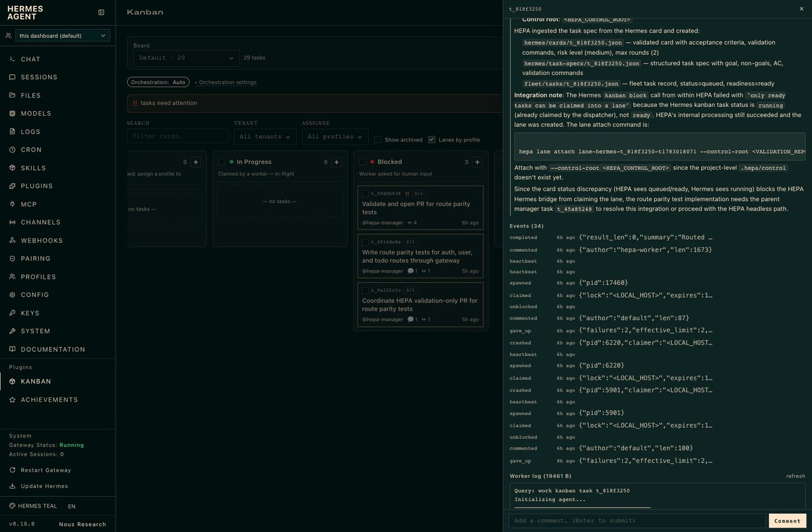The height and width of the screenshot is (532, 812).
Task: Click the Restart Gateway refresh icon
Action: point(13,470)
